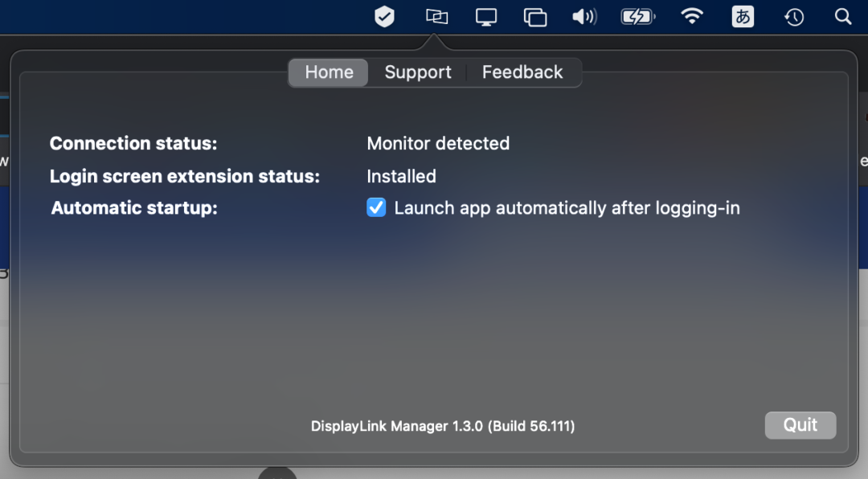Screen dimensions: 868x479
Task: Click the Installed extension status text
Action: (401, 176)
